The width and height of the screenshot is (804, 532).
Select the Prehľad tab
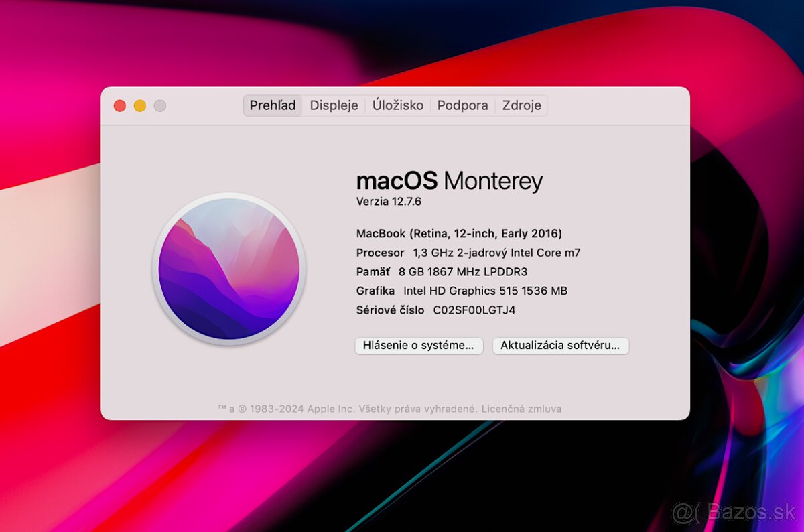pos(273,106)
